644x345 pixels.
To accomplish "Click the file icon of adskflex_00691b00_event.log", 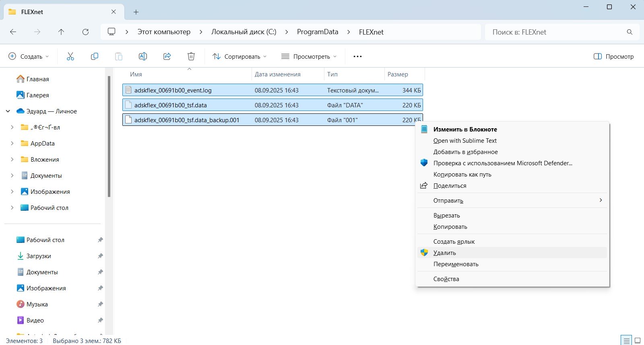I will click(128, 90).
